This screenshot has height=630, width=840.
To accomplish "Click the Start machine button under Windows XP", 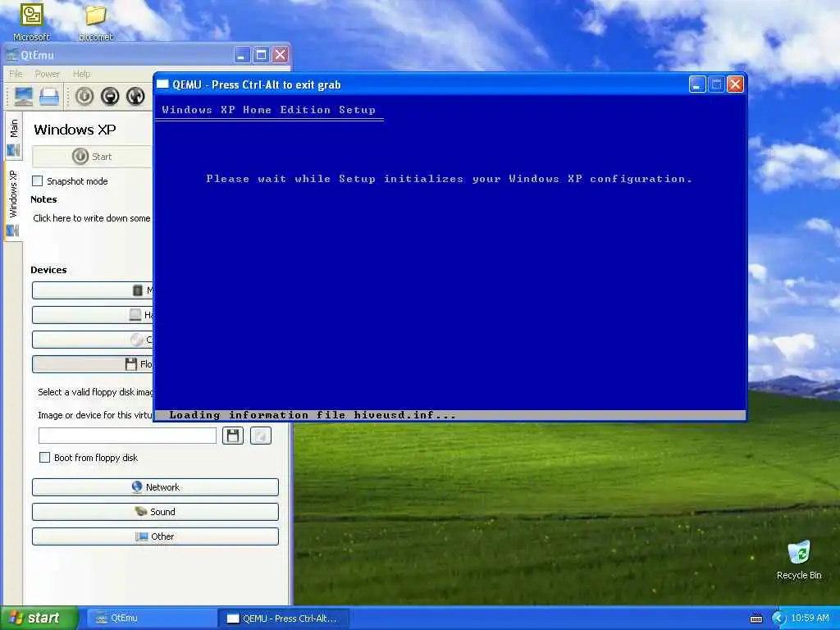I will tap(92, 157).
